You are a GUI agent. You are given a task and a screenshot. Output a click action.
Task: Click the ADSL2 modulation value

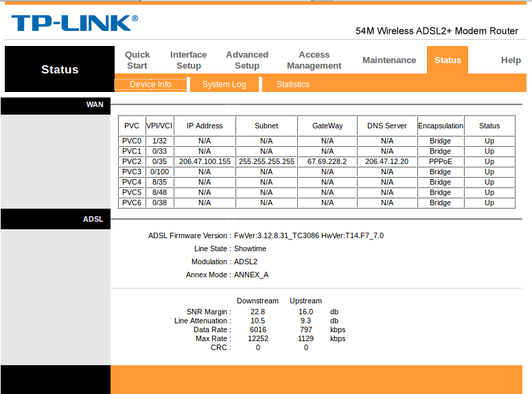246,262
